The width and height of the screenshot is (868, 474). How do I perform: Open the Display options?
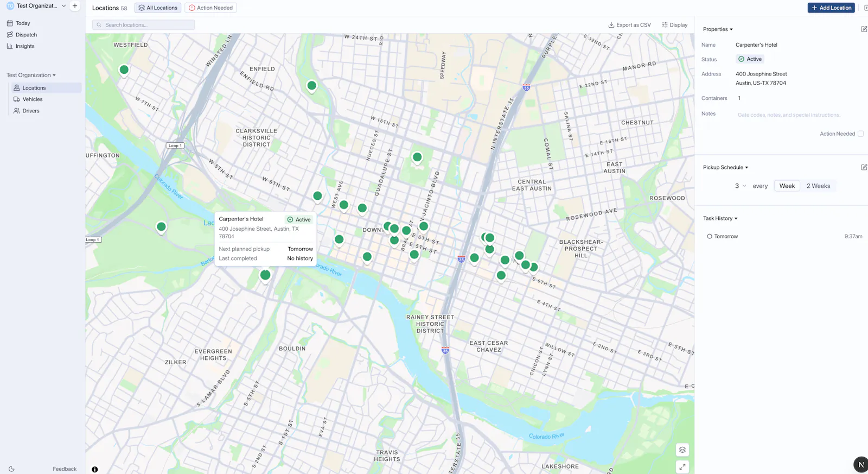pyautogui.click(x=674, y=25)
